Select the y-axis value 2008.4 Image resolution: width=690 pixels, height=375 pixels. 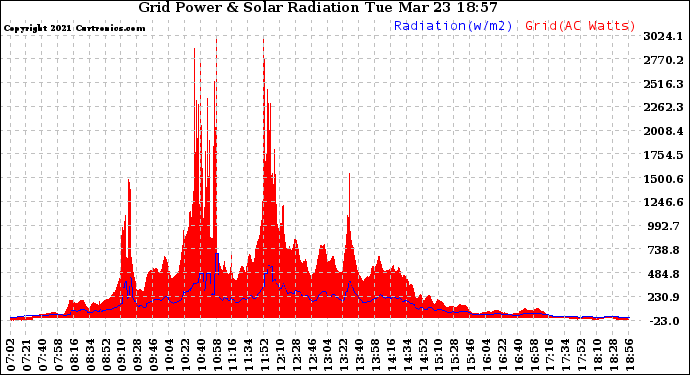click(663, 131)
